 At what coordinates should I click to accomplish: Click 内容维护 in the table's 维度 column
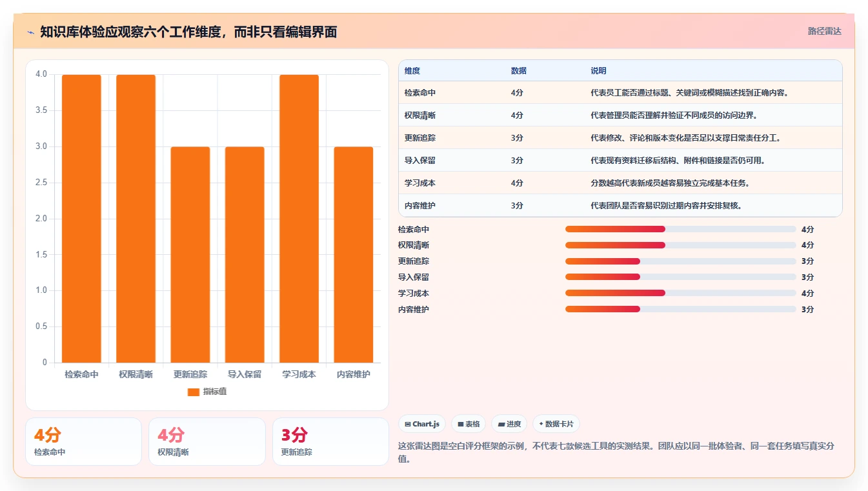pos(420,206)
